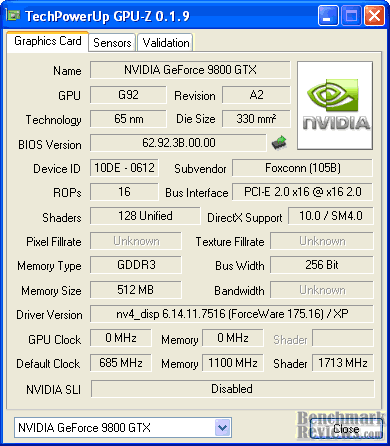Click the Memory Size value 512 MB

[136, 290]
